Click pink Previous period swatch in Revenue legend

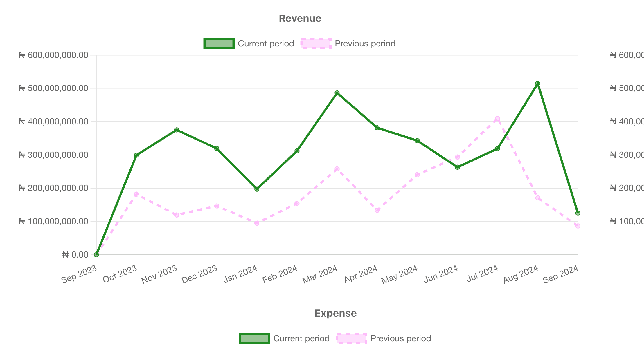click(x=316, y=44)
